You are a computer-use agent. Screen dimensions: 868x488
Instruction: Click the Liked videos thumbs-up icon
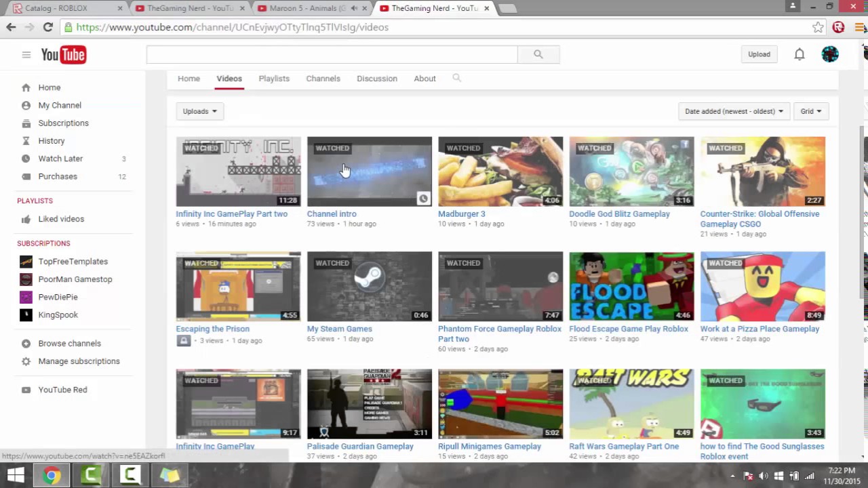26,219
